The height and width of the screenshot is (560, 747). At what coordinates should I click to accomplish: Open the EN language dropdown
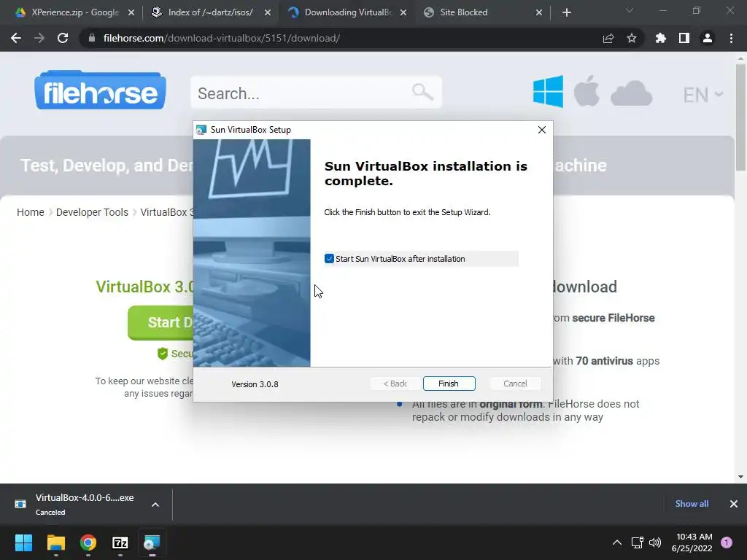[x=703, y=95]
